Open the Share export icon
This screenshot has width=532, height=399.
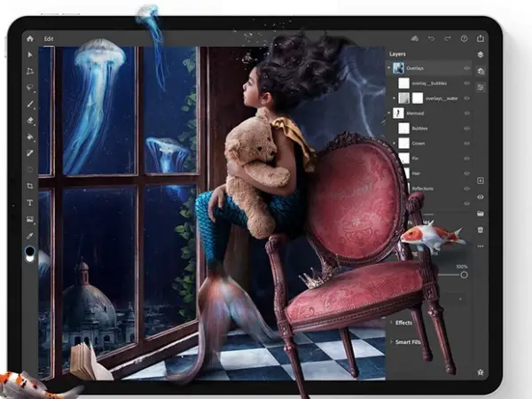click(481, 38)
